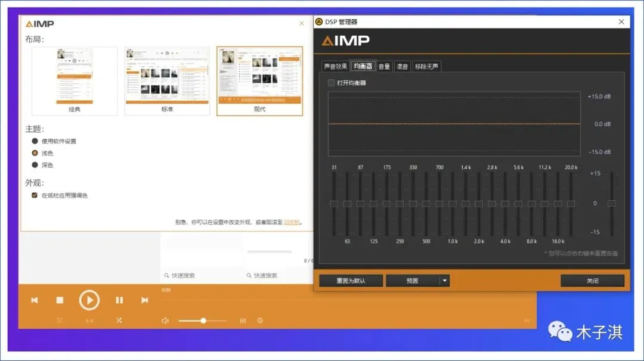The width and height of the screenshot is (644, 361).
Task: Close the DSP 管理器 window with X
Action: point(621,21)
